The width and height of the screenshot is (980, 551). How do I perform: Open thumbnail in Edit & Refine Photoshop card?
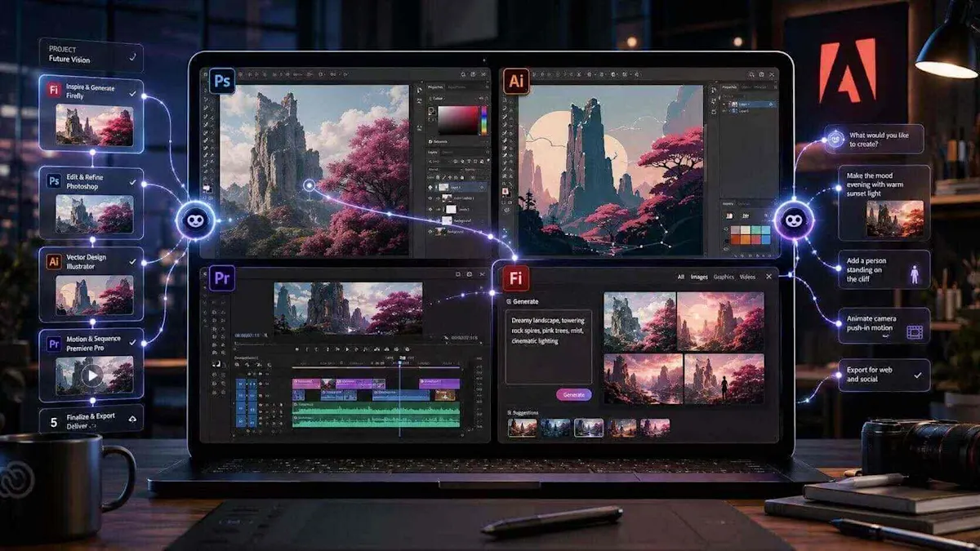(94, 214)
